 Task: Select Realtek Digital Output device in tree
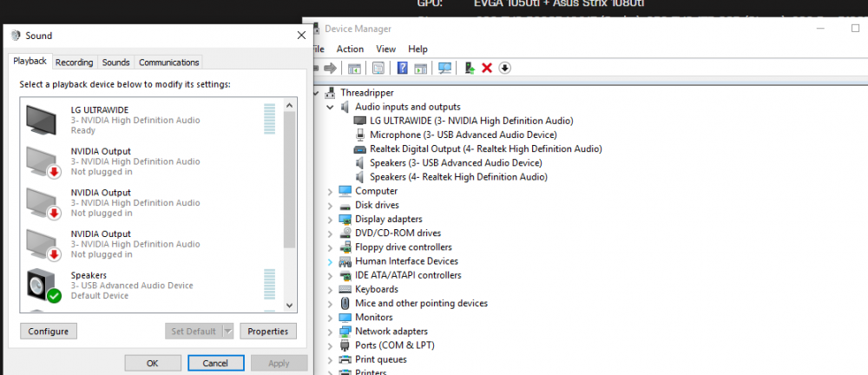point(485,149)
